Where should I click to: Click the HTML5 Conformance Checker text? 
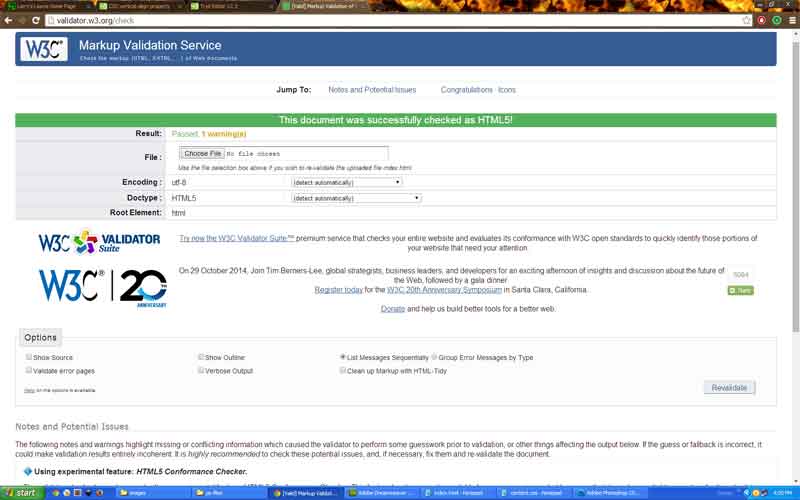tap(192, 471)
